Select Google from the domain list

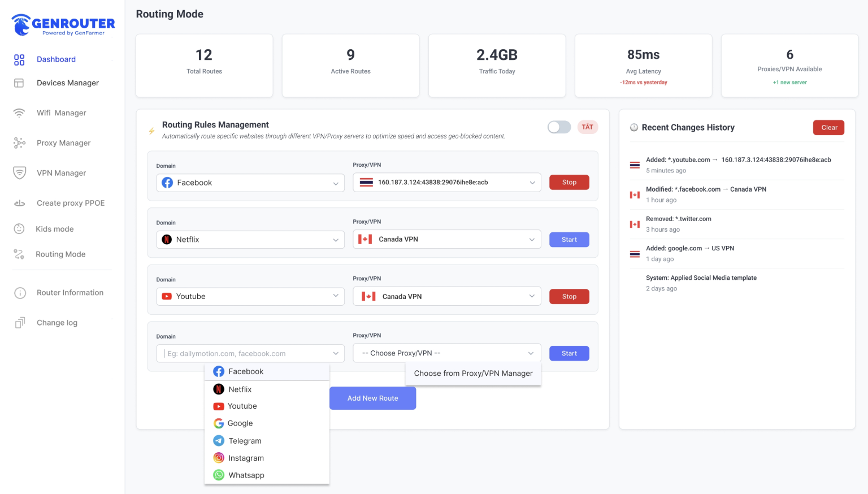[x=267, y=423]
